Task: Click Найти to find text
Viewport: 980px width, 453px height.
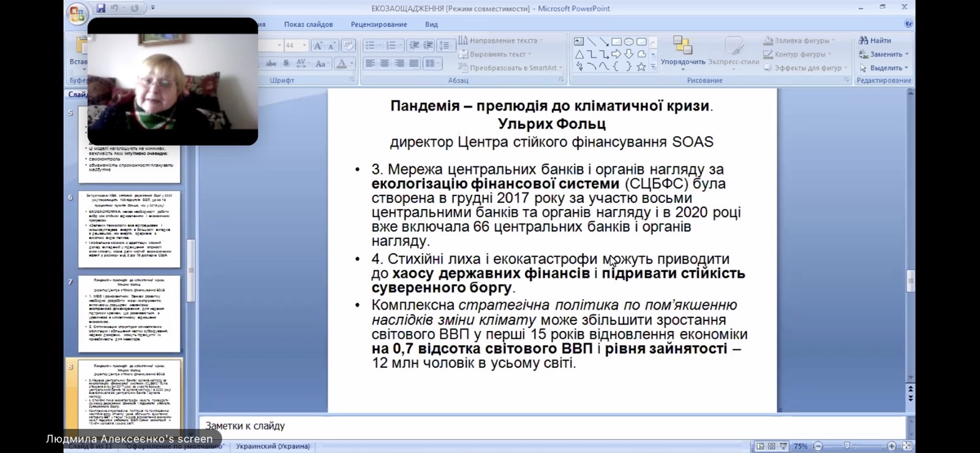Action: [875, 40]
